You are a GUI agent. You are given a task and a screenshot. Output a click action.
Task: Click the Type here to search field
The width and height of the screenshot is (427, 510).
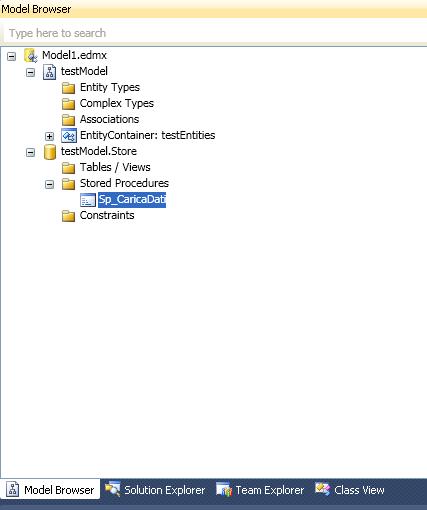pyautogui.click(x=213, y=33)
